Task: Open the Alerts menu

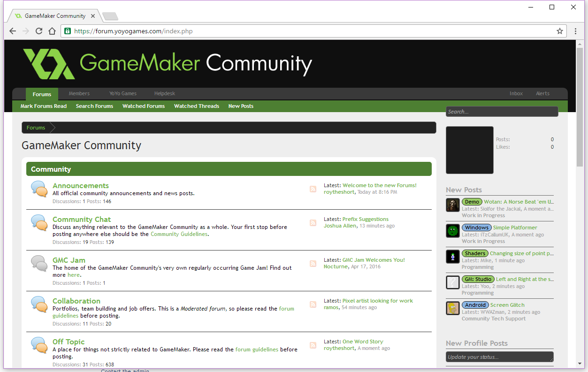Action: point(543,93)
